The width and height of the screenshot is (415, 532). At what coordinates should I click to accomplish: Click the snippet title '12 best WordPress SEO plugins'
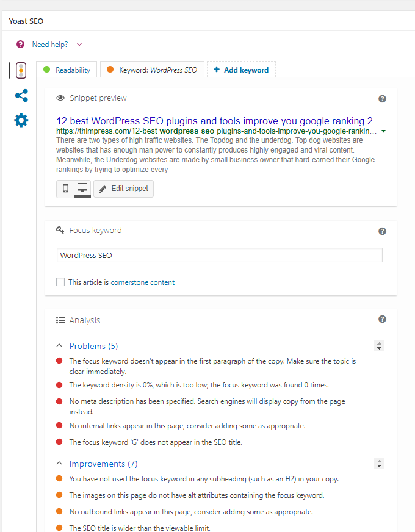click(x=219, y=121)
